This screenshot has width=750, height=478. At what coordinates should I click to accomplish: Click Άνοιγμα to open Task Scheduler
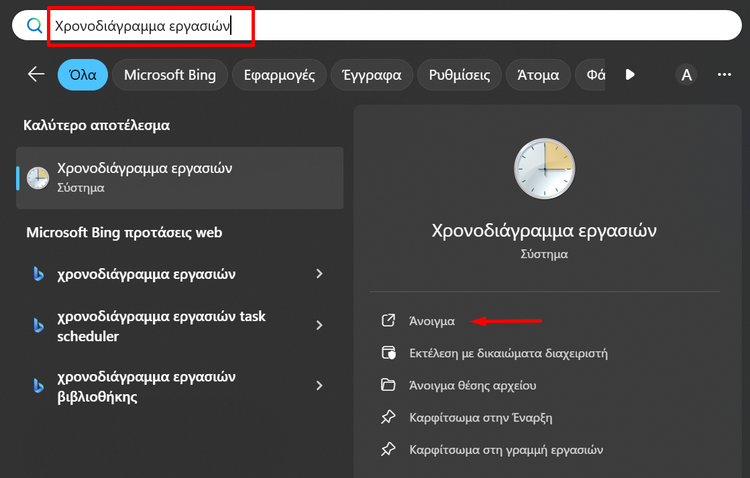click(x=432, y=321)
